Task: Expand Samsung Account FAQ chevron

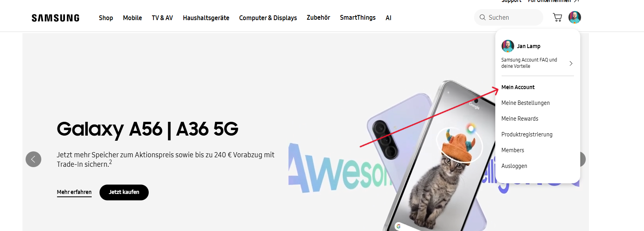Action: coord(571,63)
